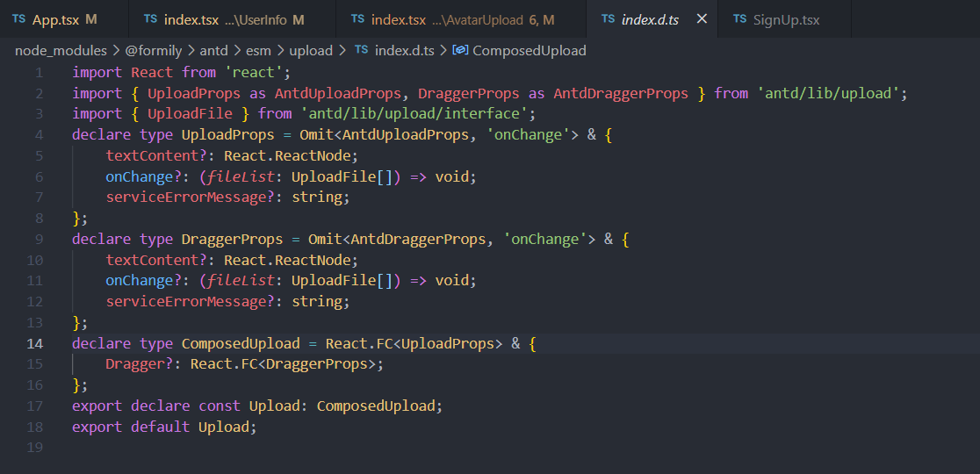This screenshot has height=474, width=980.
Task: Click line number 14 in gutter
Action: point(36,343)
